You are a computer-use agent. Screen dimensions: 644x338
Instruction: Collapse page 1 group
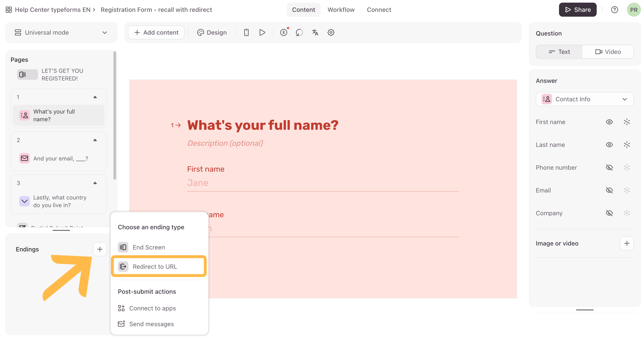[x=95, y=97]
